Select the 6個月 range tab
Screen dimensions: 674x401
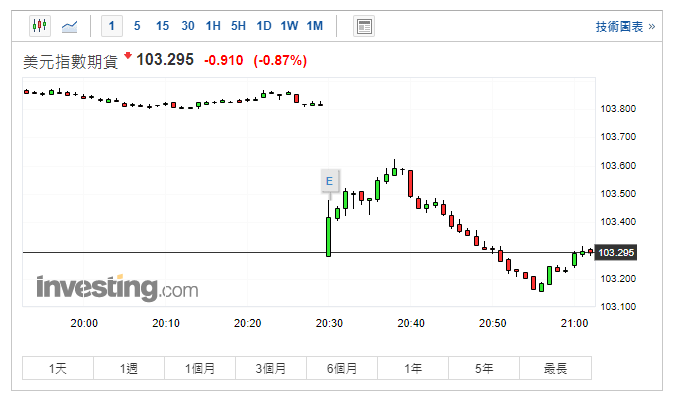[342, 369]
